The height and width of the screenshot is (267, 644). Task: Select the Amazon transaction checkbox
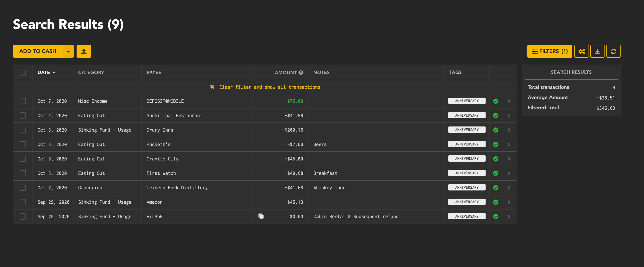[23, 202]
